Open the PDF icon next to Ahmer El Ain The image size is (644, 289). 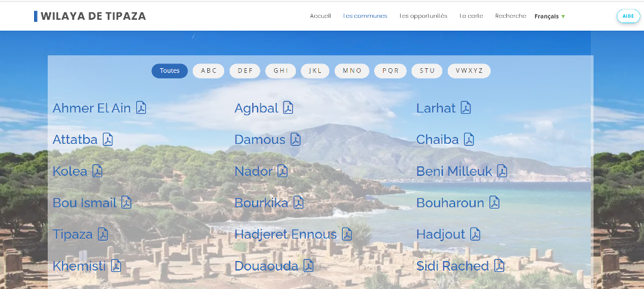141,108
